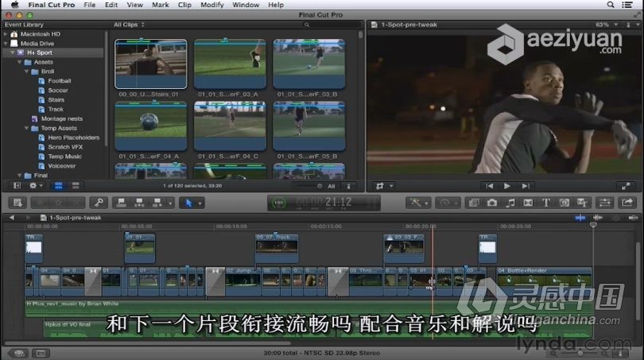
Task: Open Event Library gear action menu
Action: pos(35,185)
